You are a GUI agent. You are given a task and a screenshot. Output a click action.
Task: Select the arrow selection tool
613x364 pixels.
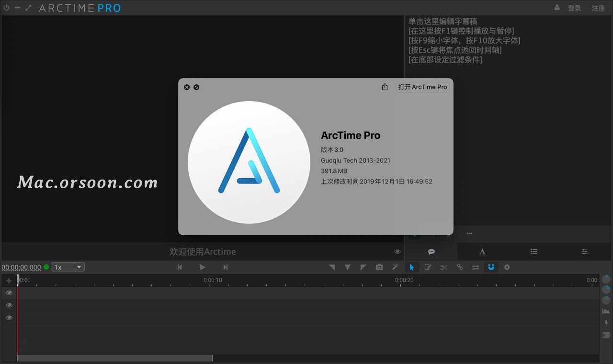click(412, 267)
